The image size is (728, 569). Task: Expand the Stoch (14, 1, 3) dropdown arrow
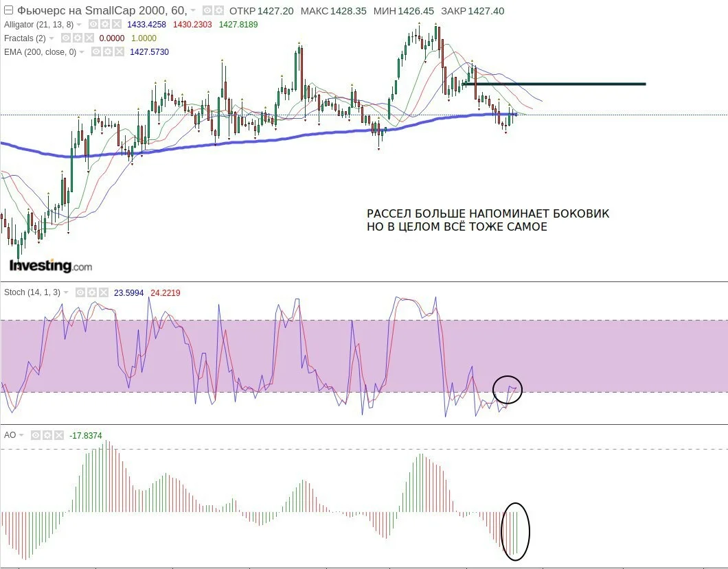coord(66,292)
